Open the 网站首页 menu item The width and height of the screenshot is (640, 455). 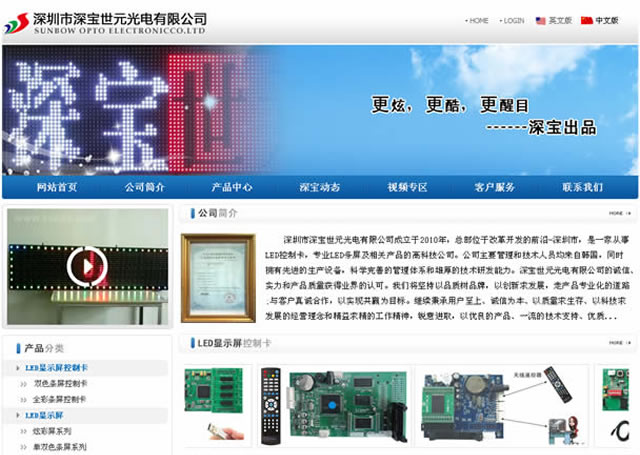pos(57,187)
